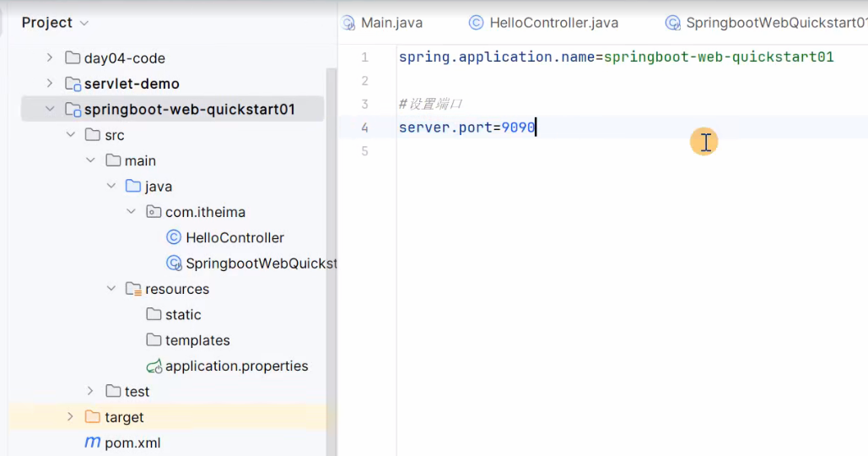Viewport: 868px width, 456px height.
Task: Click line number 2 in the gutter
Action: click(364, 81)
